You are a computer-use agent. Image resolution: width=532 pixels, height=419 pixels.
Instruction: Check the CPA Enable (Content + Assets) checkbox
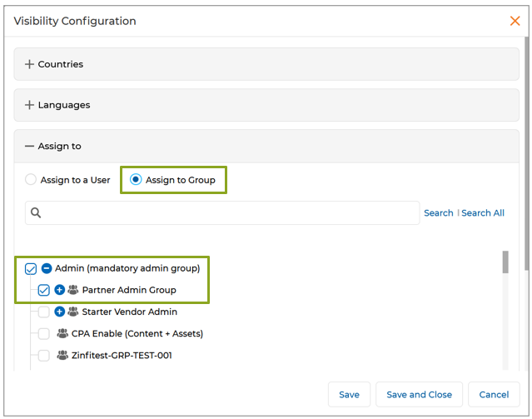44,333
